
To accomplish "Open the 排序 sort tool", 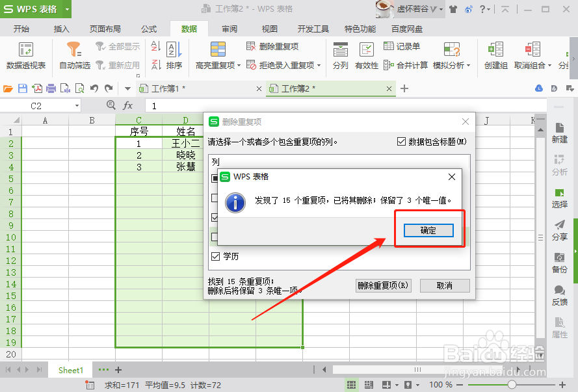I will click(174, 55).
